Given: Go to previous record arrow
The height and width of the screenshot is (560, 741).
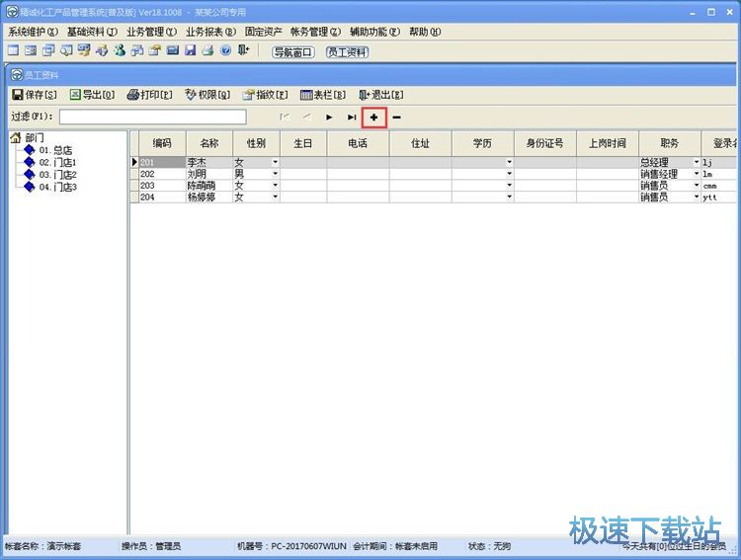Looking at the screenshot, I should [307, 118].
